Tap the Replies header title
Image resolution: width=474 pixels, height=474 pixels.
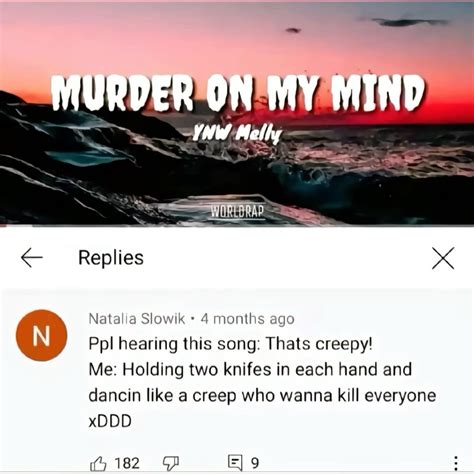(111, 258)
